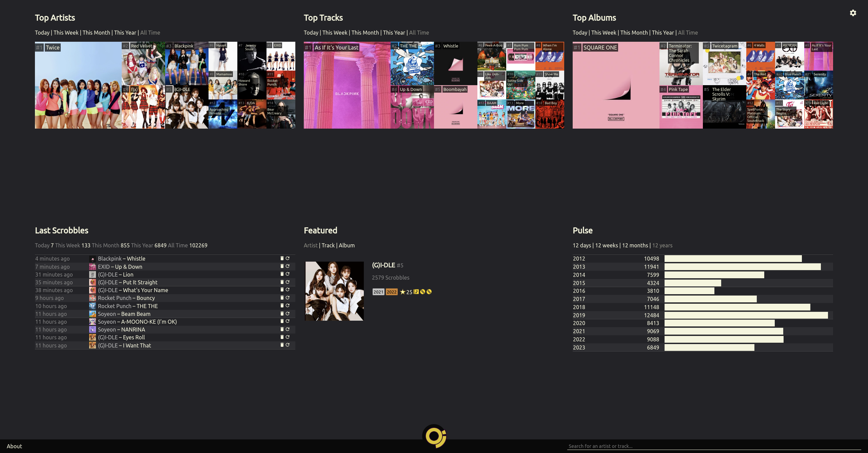This screenshot has width=868, height=453.
Task: Switch Featured to Album
Action: pos(347,245)
